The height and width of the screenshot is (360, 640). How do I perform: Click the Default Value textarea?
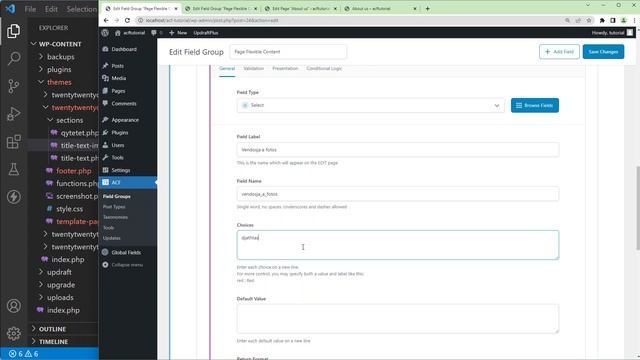point(398,318)
